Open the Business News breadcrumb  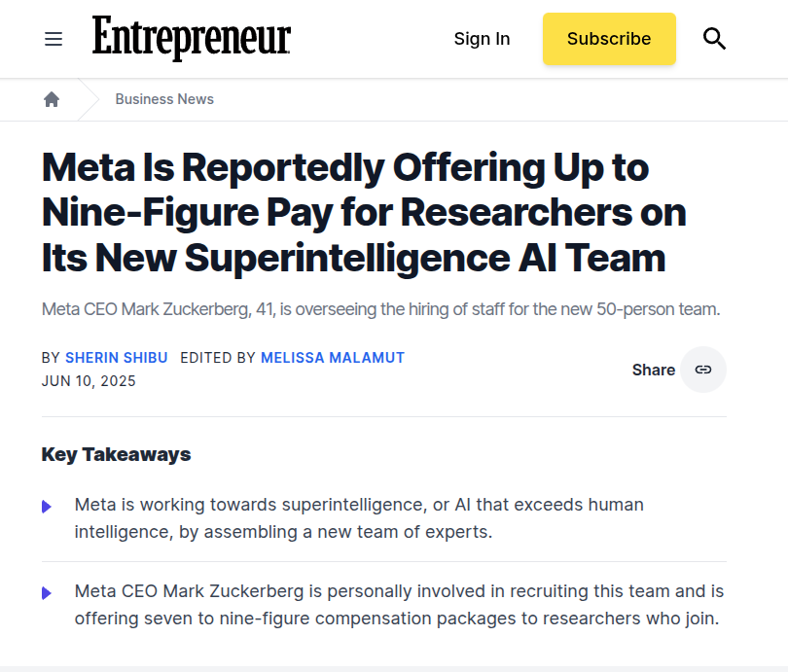pyautogui.click(x=164, y=99)
